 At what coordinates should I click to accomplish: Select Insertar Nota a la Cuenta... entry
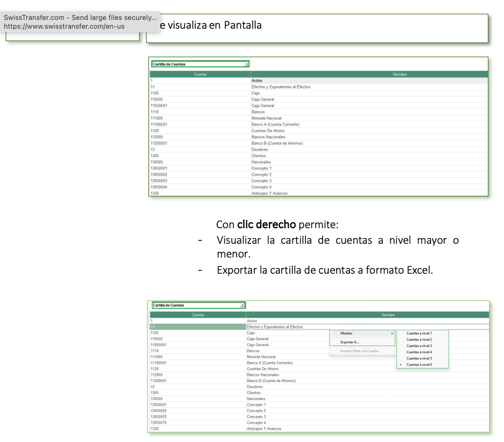pos(362,351)
